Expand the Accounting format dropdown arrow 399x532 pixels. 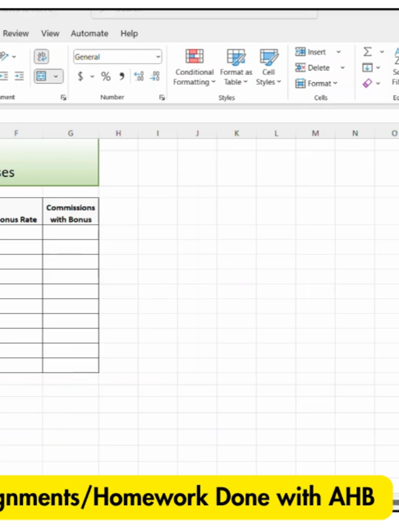tap(92, 77)
